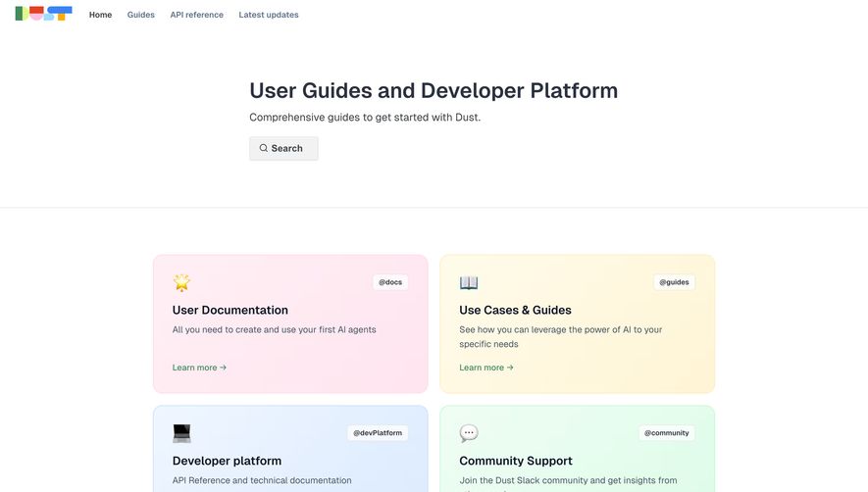Open Learn more under User Documentation
Image resolution: width=868 pixels, height=492 pixels.
pos(199,368)
